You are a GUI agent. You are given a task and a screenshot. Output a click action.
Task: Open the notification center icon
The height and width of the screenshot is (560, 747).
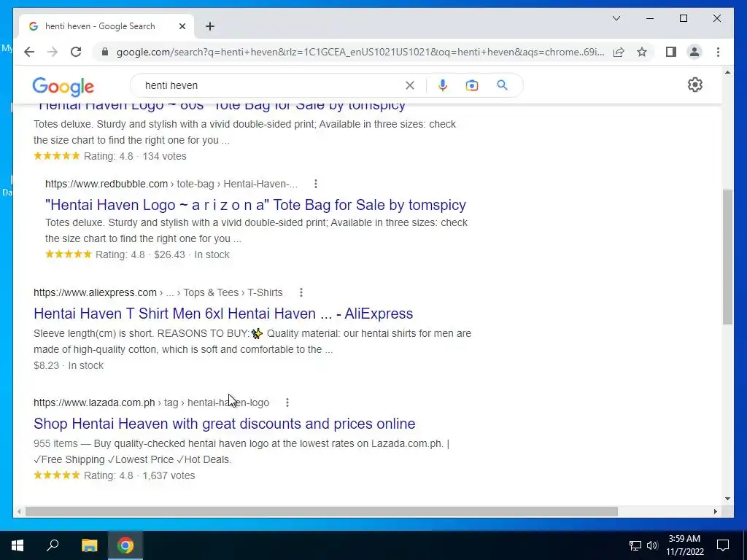(723, 545)
